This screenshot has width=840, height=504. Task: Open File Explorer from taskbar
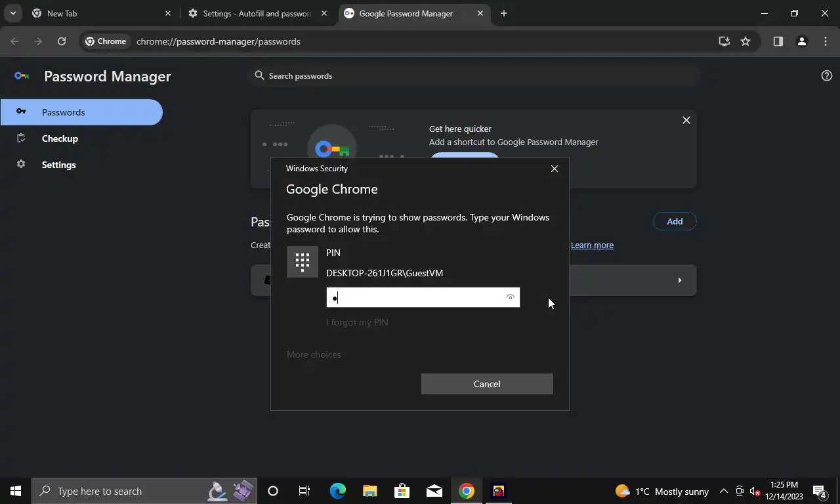pyautogui.click(x=369, y=491)
